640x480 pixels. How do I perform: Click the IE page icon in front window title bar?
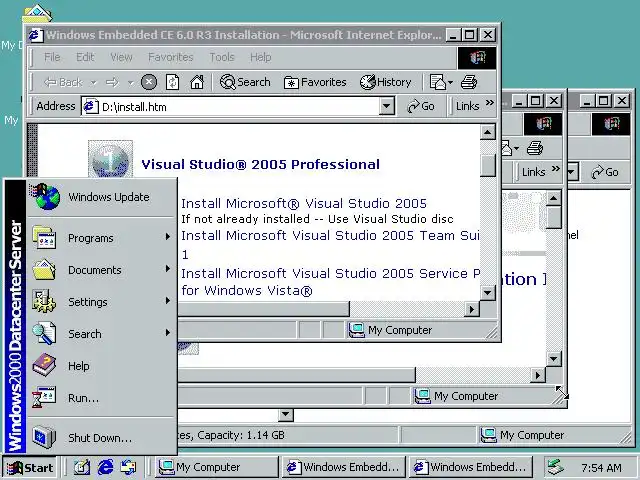pyautogui.click(x=36, y=35)
